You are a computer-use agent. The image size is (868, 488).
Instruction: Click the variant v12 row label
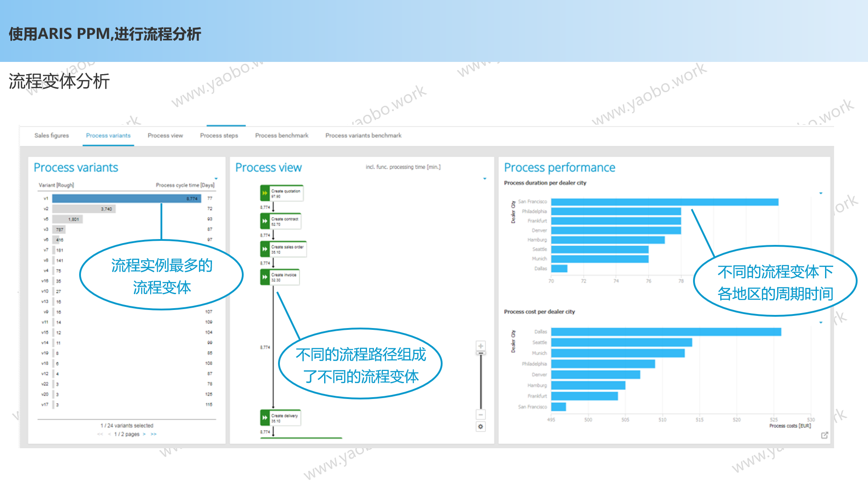click(45, 374)
